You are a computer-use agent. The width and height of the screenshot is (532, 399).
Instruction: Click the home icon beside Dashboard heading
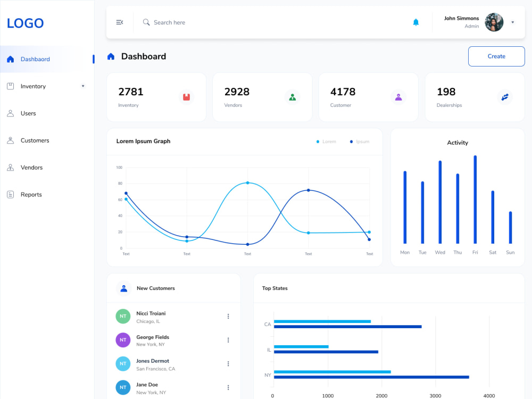click(x=111, y=56)
